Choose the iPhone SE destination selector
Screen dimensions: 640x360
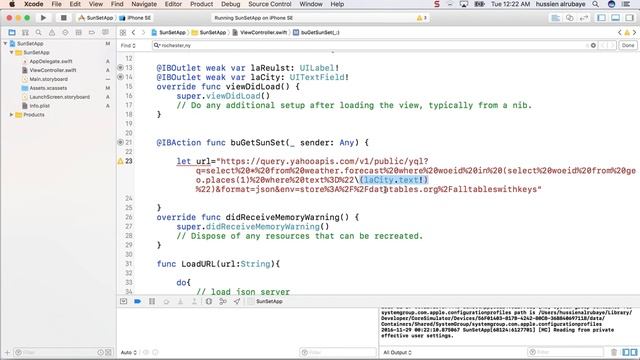(x=136, y=18)
